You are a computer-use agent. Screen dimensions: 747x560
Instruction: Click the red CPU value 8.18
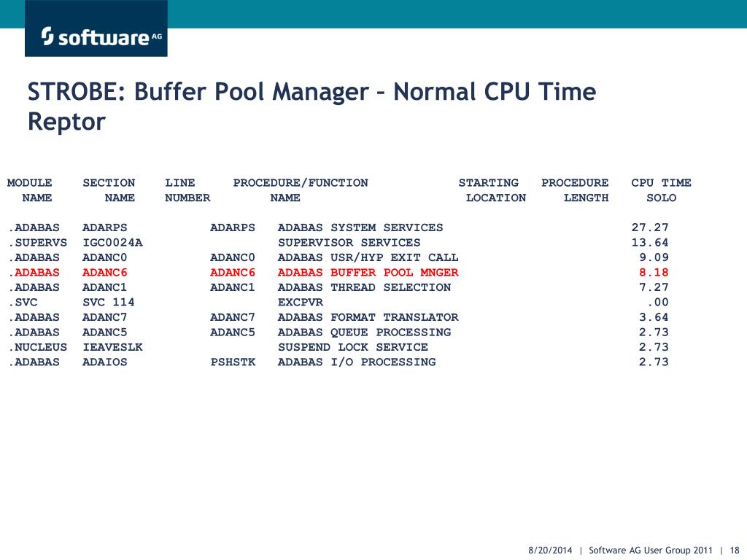[654, 273]
